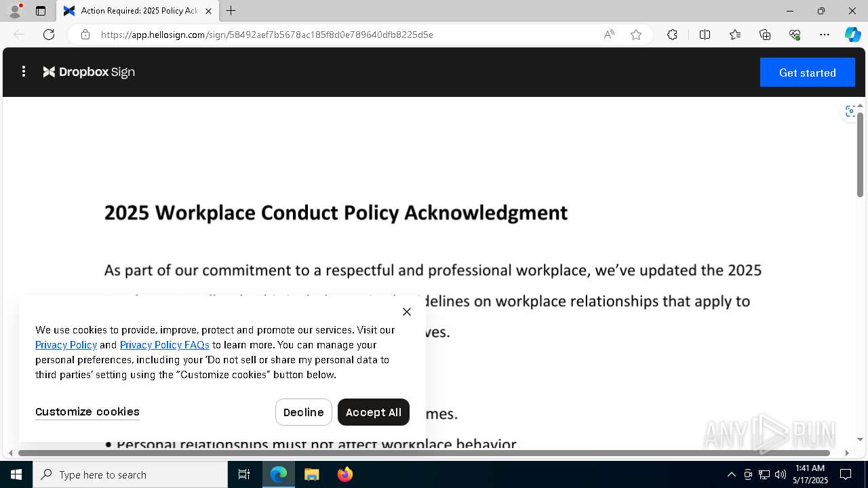Activate Read aloud icon
The height and width of the screenshot is (488, 868).
(609, 35)
